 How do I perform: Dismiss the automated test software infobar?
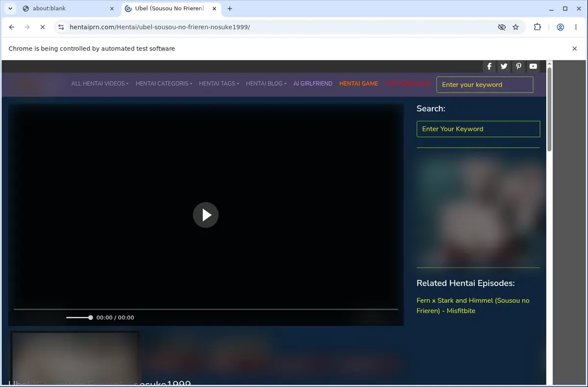(575, 48)
